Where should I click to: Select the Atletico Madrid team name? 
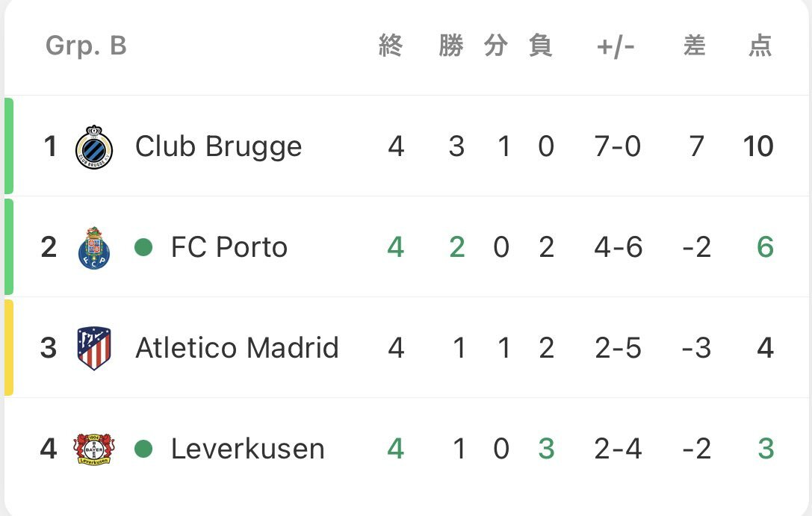tap(238, 348)
